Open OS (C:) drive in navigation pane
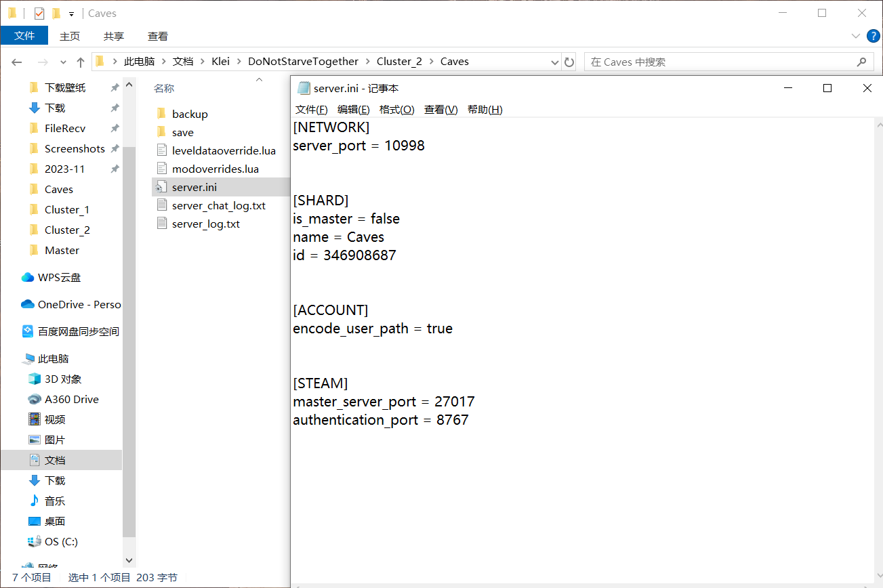This screenshot has height=588, width=883. (x=61, y=541)
